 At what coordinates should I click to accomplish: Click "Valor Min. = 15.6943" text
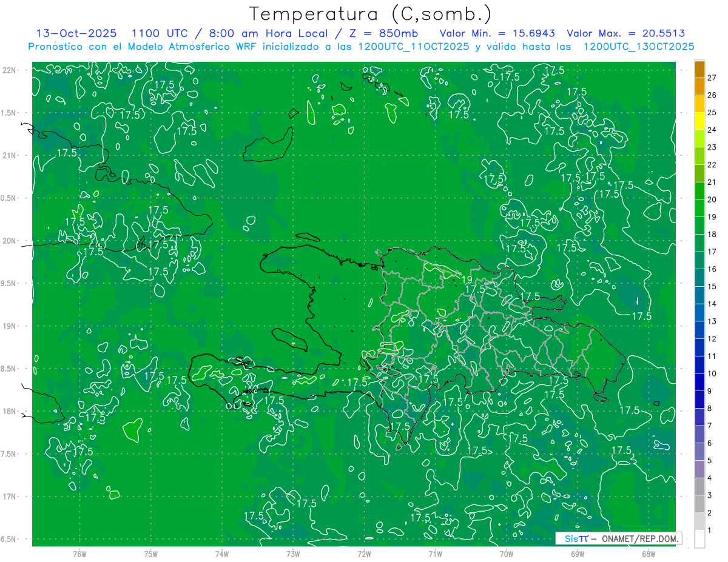[498, 33]
